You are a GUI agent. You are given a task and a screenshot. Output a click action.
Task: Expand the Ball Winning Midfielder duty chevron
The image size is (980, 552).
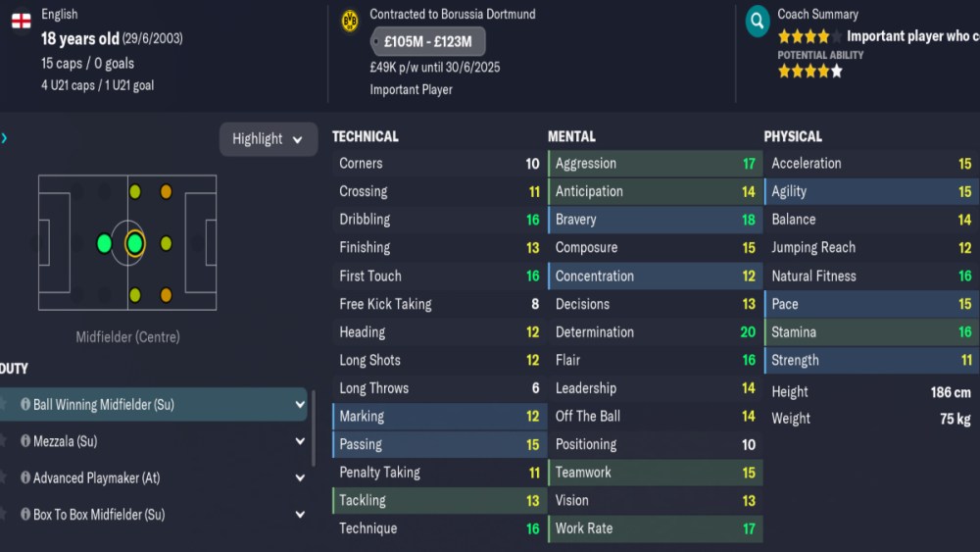[x=299, y=404]
